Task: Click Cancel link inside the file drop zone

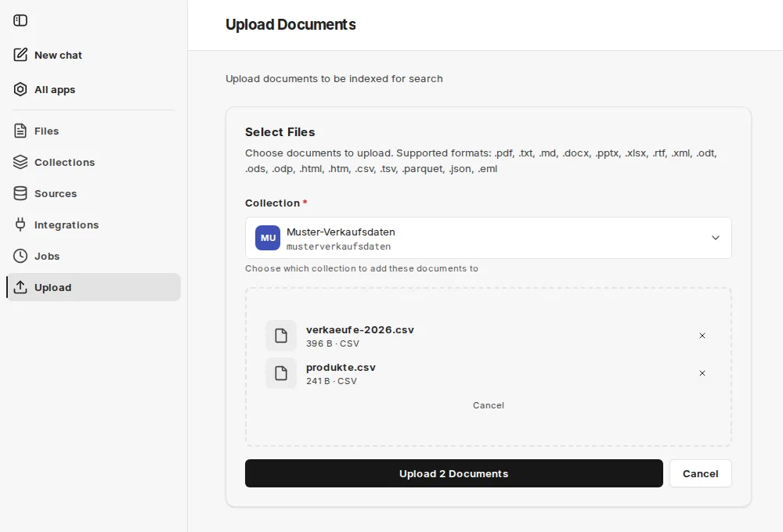Action: click(x=489, y=405)
